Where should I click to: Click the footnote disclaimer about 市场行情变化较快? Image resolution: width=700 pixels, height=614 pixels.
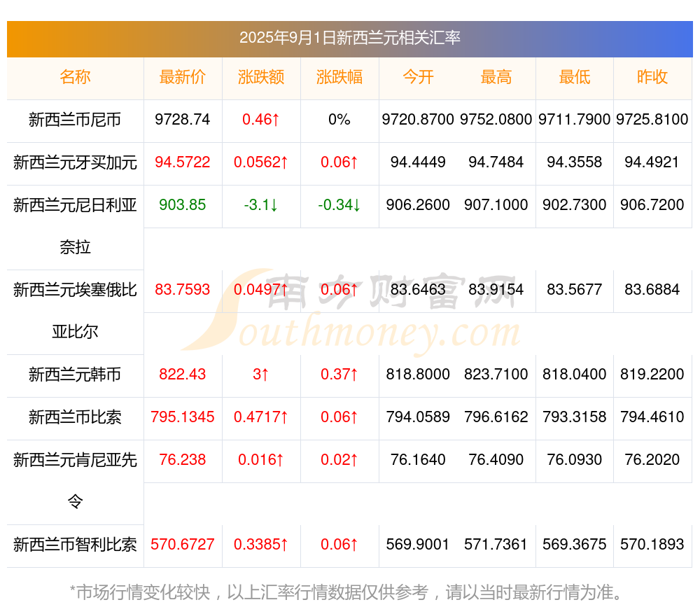[346, 592]
